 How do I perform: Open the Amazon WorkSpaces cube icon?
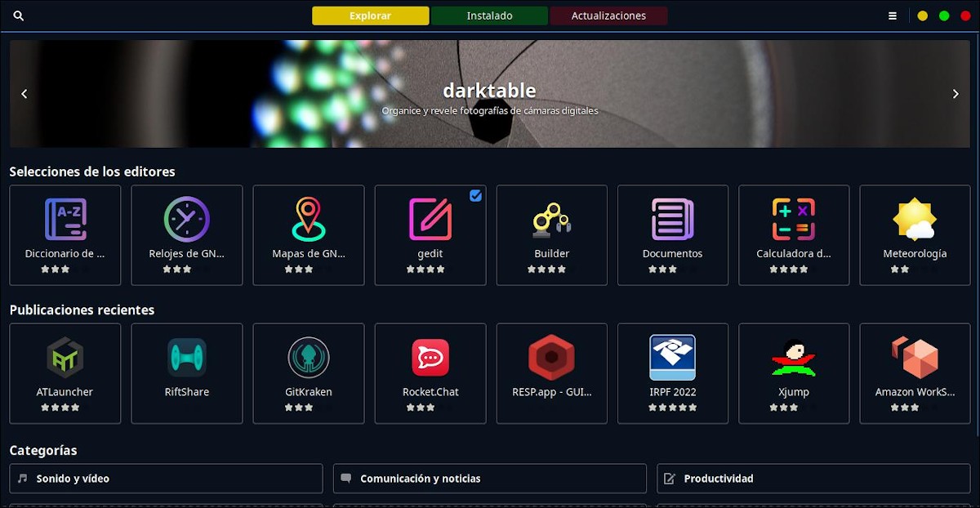tap(915, 358)
